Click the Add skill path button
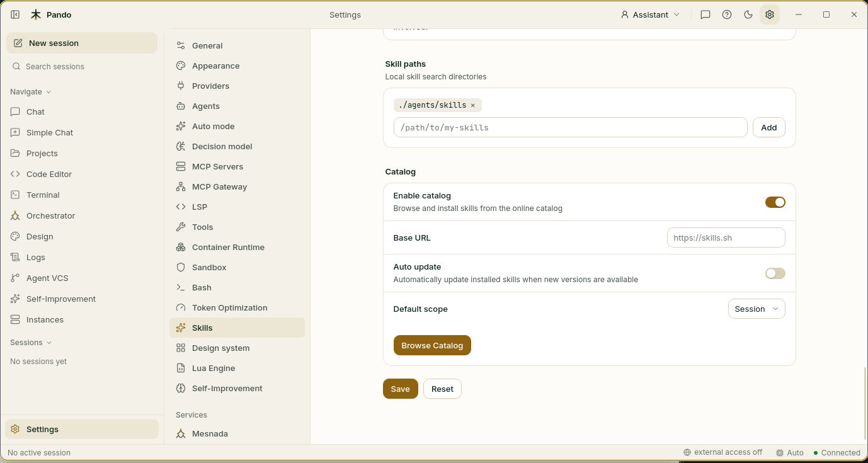This screenshot has height=463, width=868. tap(768, 127)
